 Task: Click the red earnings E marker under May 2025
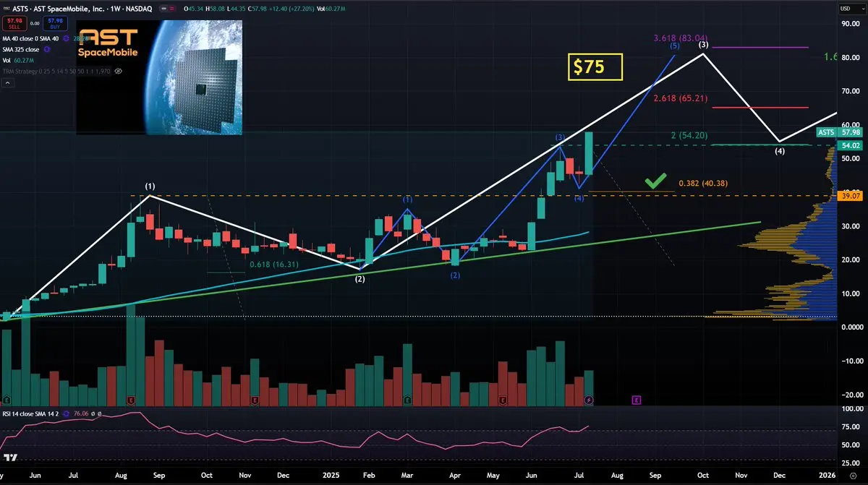(x=503, y=400)
